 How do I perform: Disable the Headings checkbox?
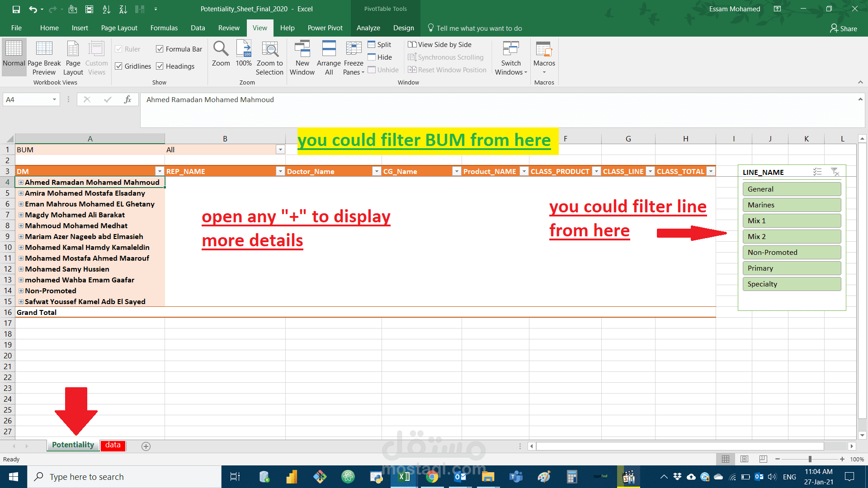click(160, 66)
